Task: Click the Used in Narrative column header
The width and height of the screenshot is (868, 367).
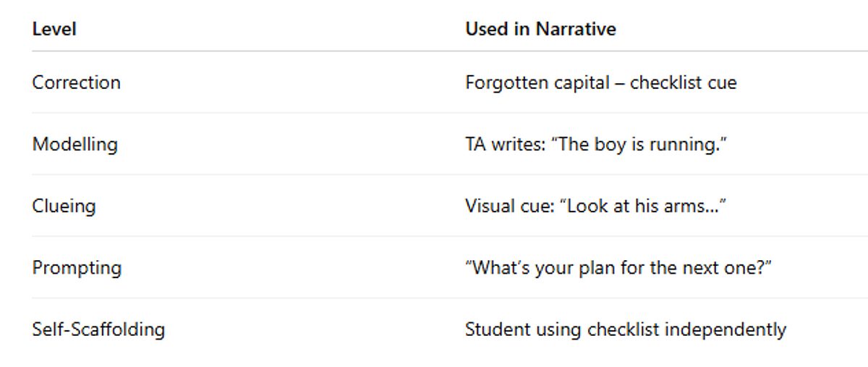Action: click(540, 30)
